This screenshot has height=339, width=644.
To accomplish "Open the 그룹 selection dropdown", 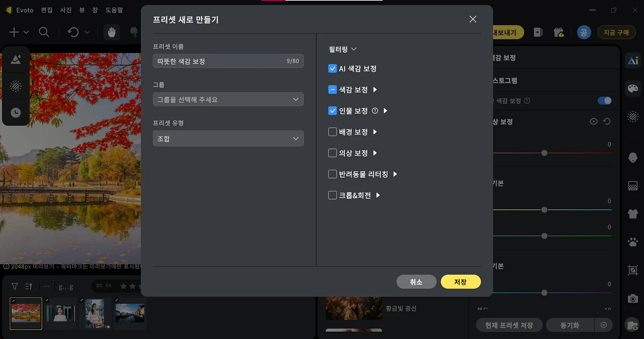I will [228, 99].
